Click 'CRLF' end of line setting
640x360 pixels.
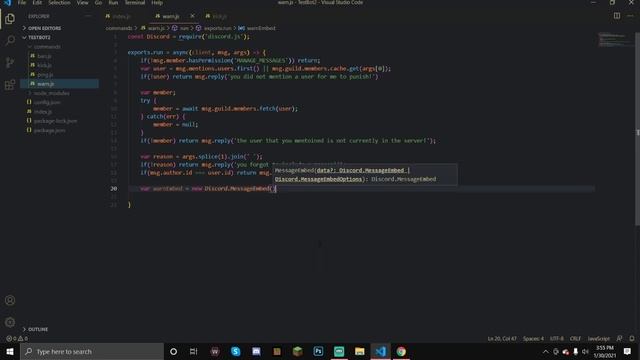coord(576,338)
